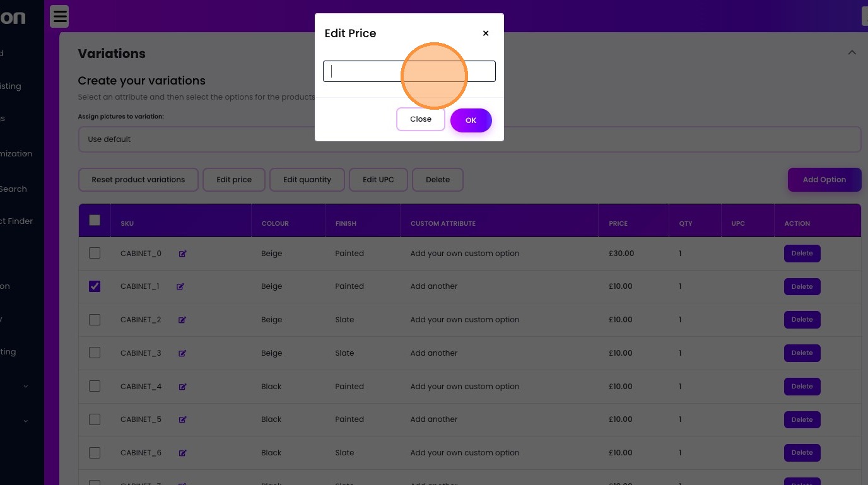
Task: Click the Close button in dialog
Action: coord(421,119)
